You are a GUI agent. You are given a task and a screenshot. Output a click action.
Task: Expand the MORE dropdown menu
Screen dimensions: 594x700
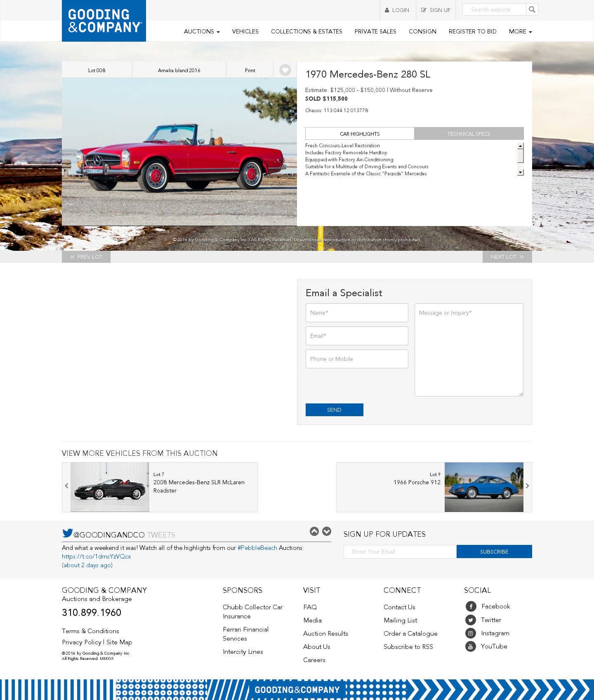click(520, 31)
